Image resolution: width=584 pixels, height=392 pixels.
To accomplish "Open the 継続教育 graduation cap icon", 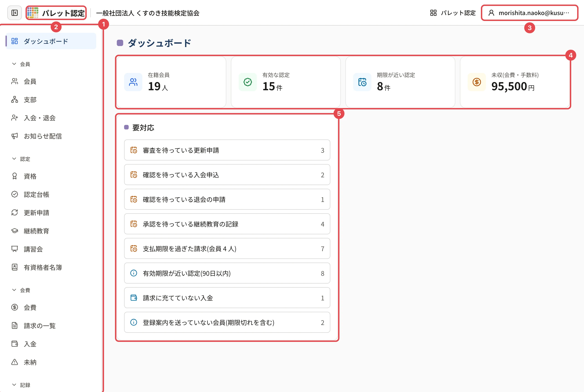I will (x=15, y=231).
